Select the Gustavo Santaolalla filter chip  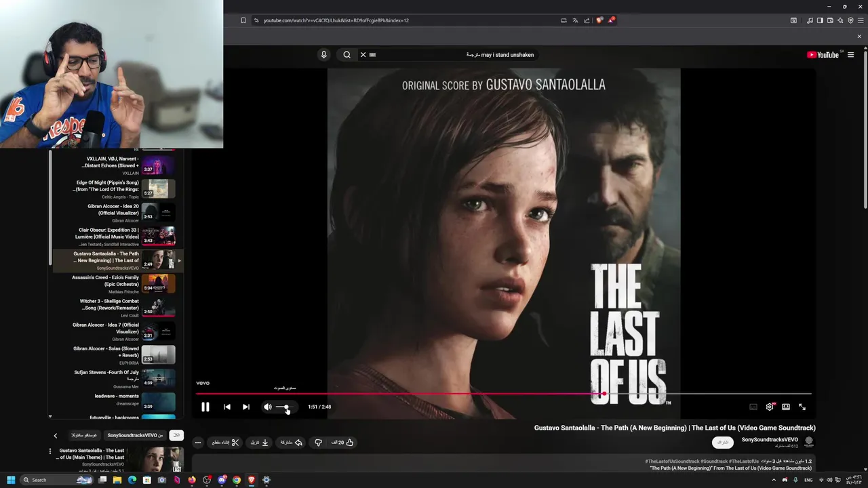pos(84,435)
